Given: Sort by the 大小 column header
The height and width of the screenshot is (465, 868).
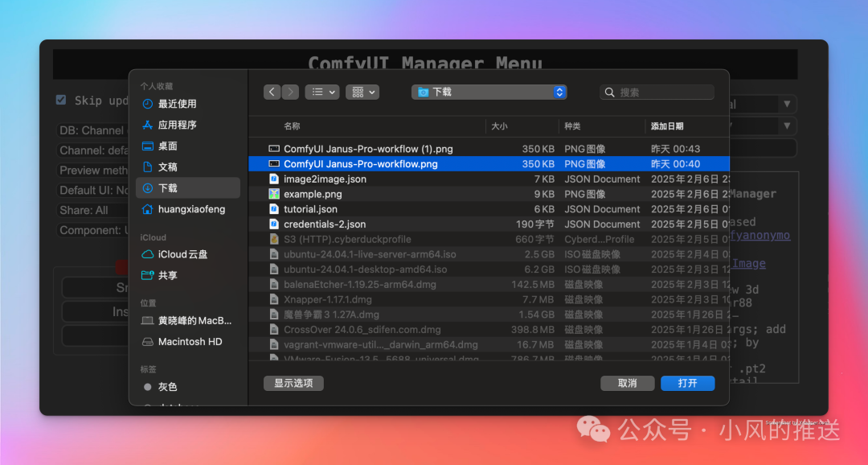Looking at the screenshot, I should coord(499,126).
